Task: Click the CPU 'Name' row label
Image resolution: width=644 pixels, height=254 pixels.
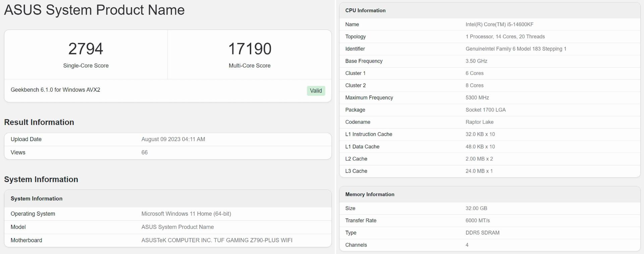Action: point(352,25)
